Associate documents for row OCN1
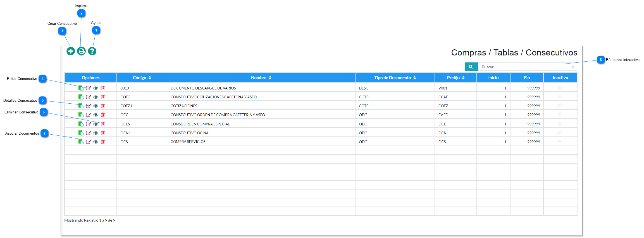Screen dimensions: 644x238 tap(81, 133)
